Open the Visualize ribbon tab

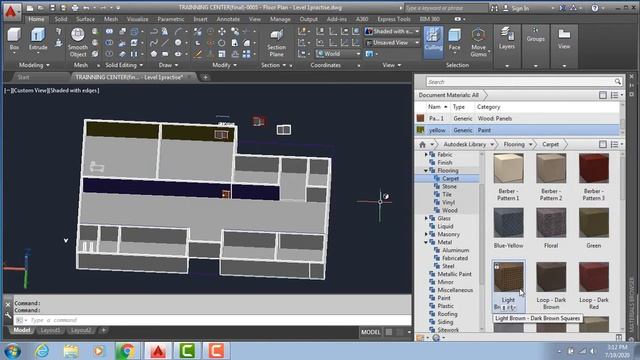[x=138, y=19]
